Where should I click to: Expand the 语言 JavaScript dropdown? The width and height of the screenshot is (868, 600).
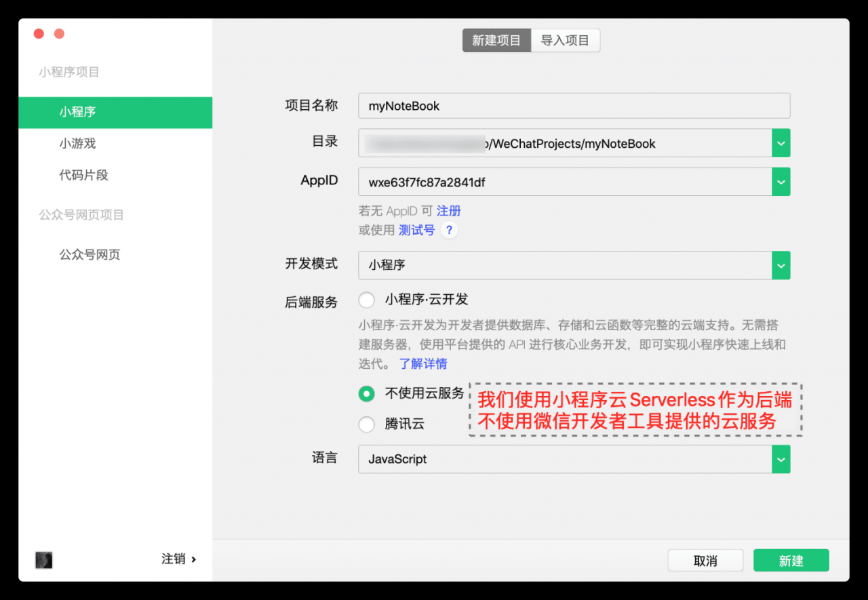[781, 459]
